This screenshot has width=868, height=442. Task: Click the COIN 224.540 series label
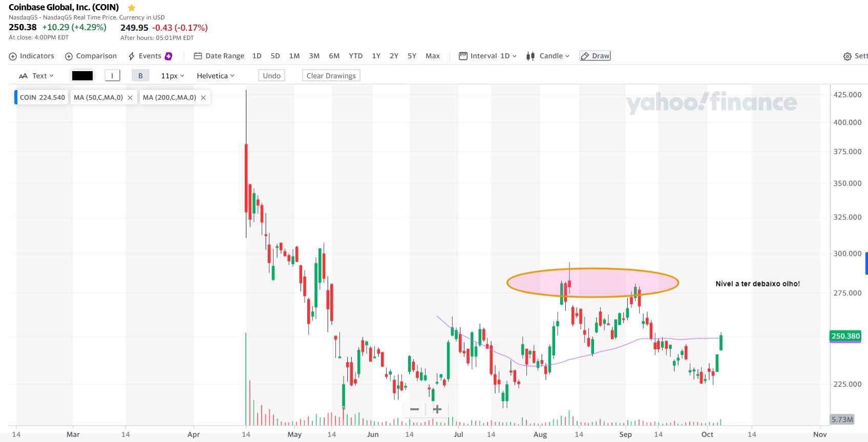pyautogui.click(x=43, y=98)
